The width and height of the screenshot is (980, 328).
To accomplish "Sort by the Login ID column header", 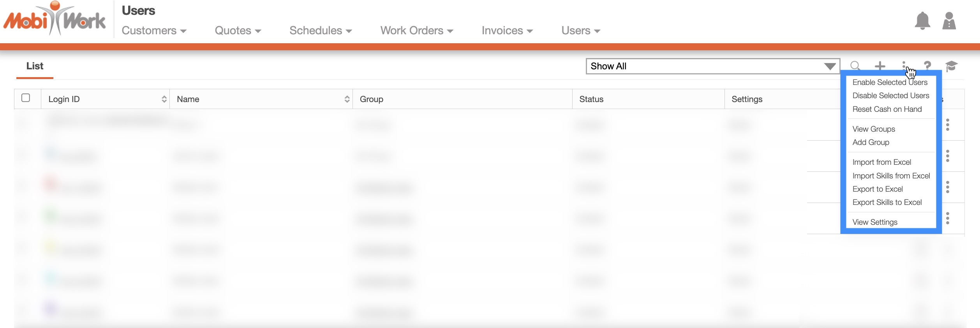I will (x=105, y=99).
